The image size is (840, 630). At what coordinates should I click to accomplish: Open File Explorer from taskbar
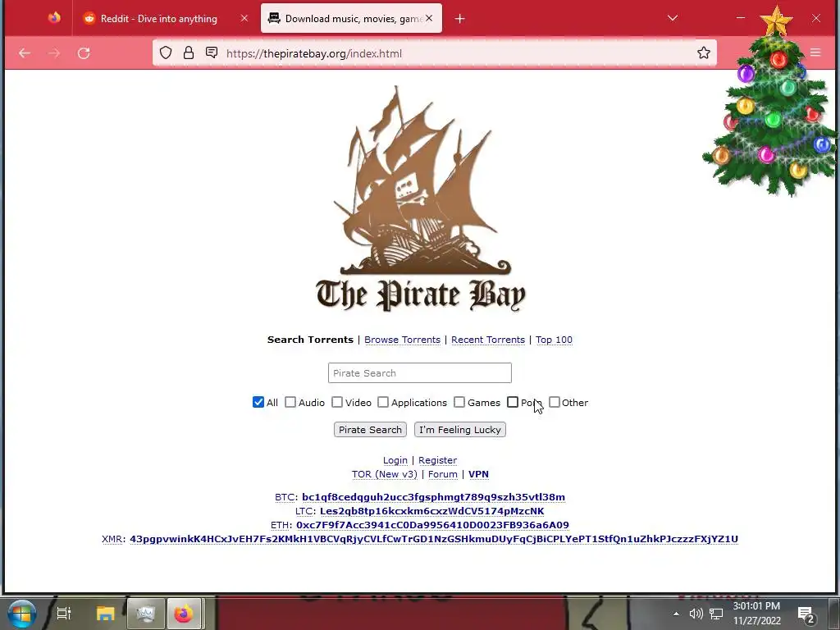(x=106, y=614)
